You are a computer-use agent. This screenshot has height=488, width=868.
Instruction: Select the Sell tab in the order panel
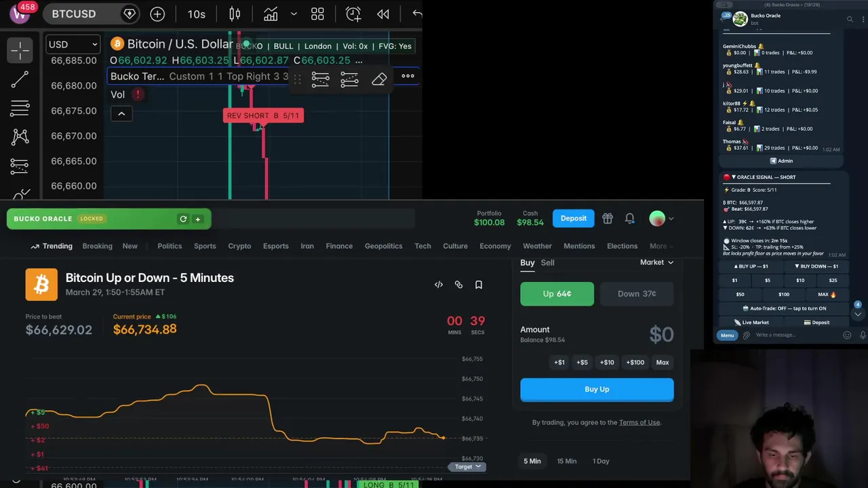[547, 262]
